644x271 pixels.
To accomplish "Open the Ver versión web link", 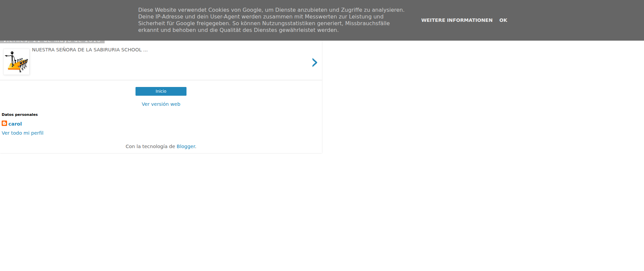I will 161,104.
